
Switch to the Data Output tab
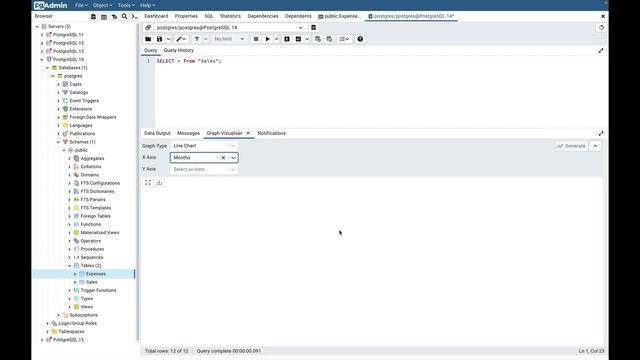click(x=157, y=133)
